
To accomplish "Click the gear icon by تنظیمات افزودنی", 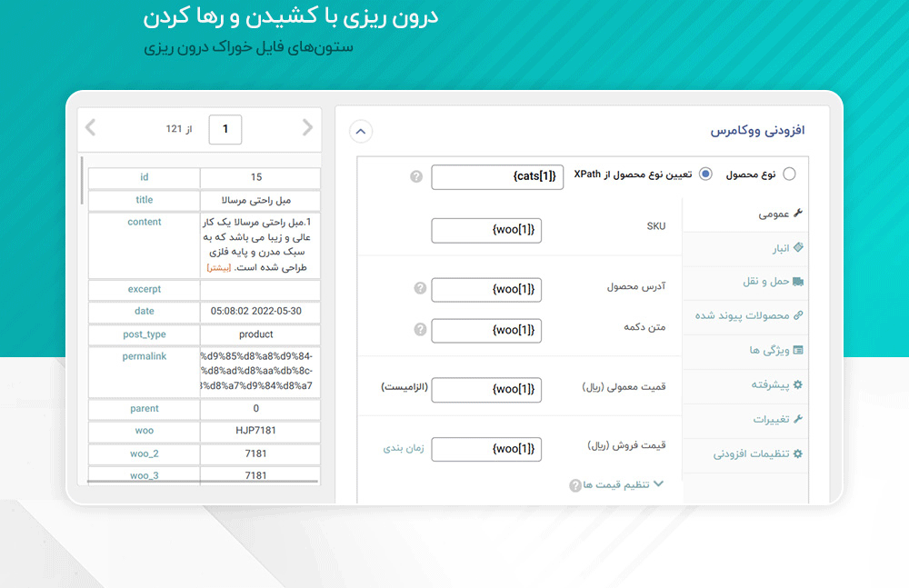I will pos(798,453).
